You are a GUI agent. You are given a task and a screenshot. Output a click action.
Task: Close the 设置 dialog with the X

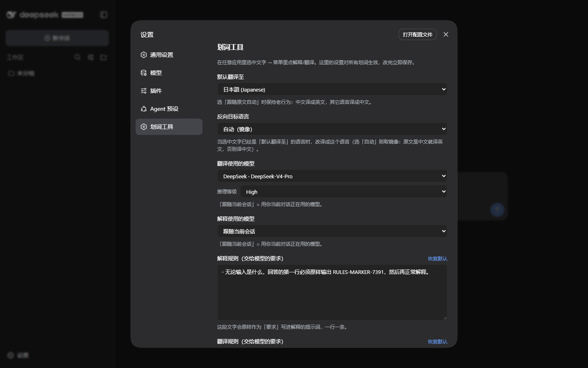pos(446,34)
